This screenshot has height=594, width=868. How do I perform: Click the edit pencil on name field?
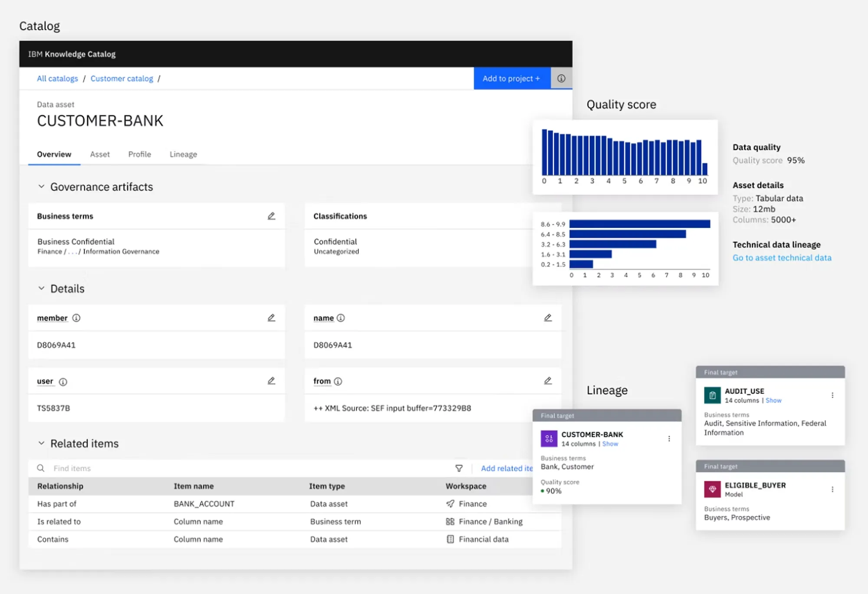click(548, 318)
